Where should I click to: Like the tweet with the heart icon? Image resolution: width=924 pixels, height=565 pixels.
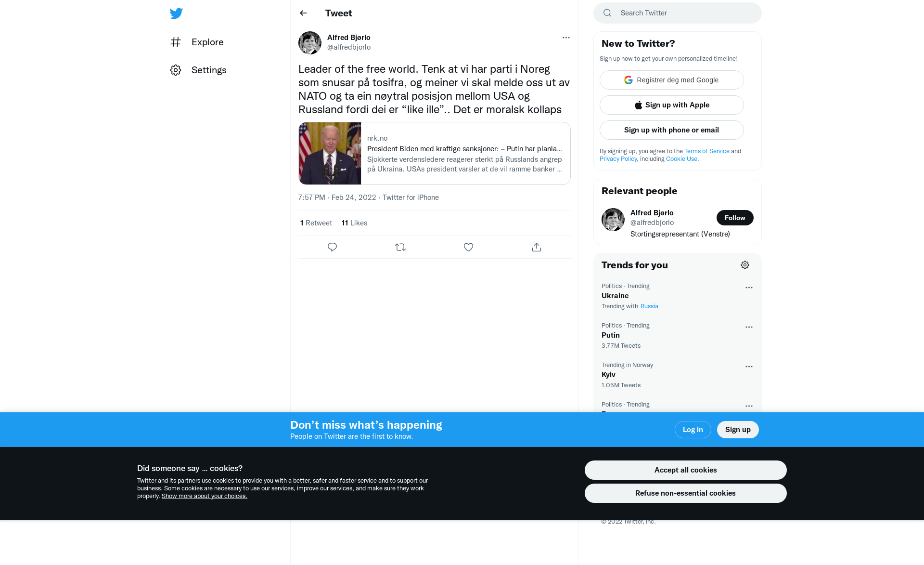[x=468, y=247]
